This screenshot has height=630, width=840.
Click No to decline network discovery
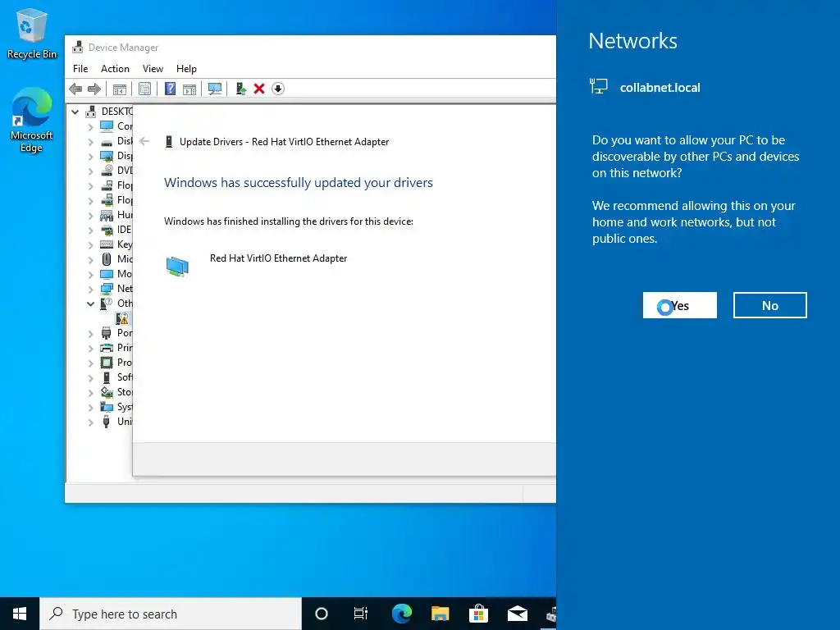(769, 305)
